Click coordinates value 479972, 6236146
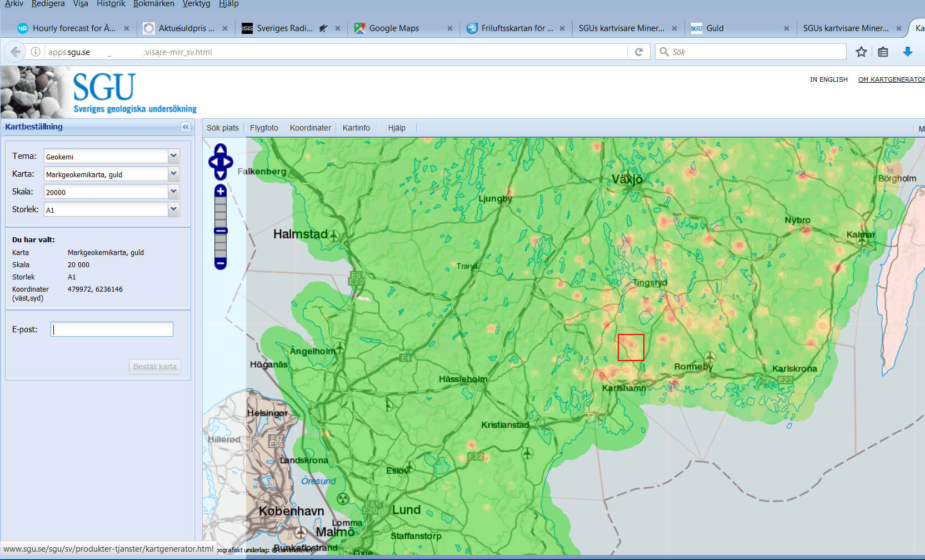Image resolution: width=925 pixels, height=560 pixels. 95,289
